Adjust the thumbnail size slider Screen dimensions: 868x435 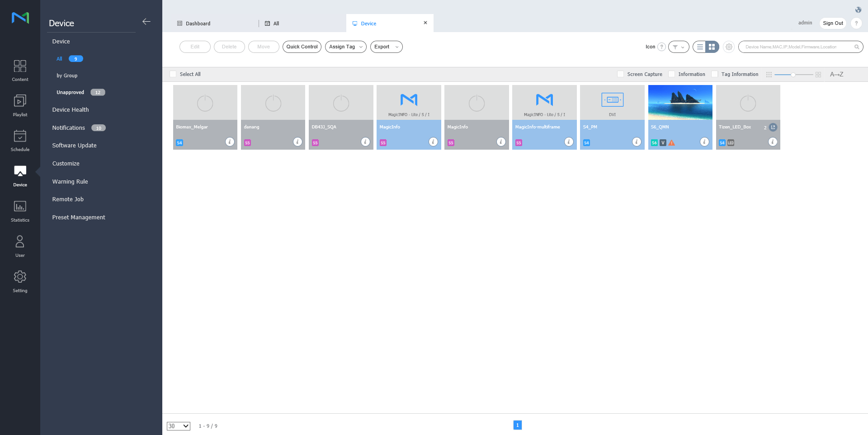[x=793, y=75]
